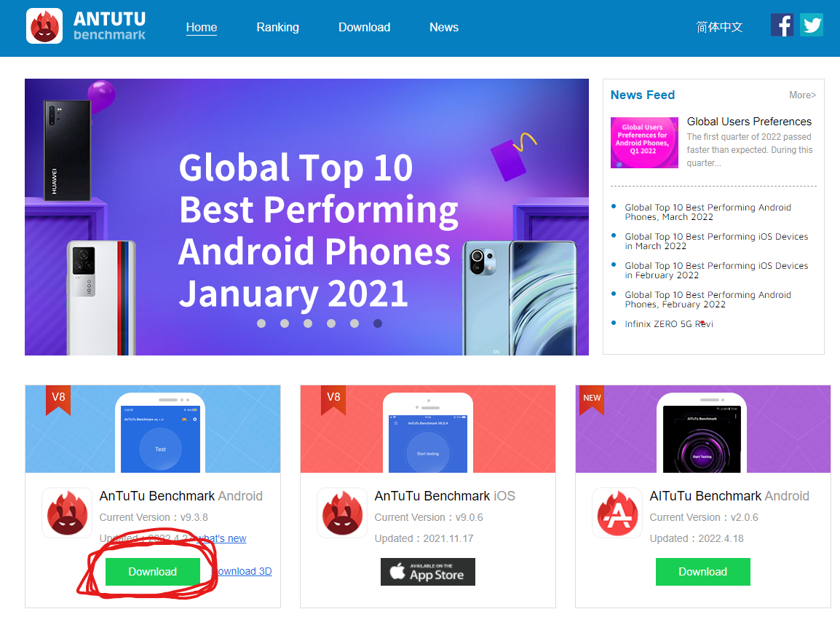This screenshot has width=840, height=617.
Task: Select fifth carousel dot
Action: pos(354,323)
